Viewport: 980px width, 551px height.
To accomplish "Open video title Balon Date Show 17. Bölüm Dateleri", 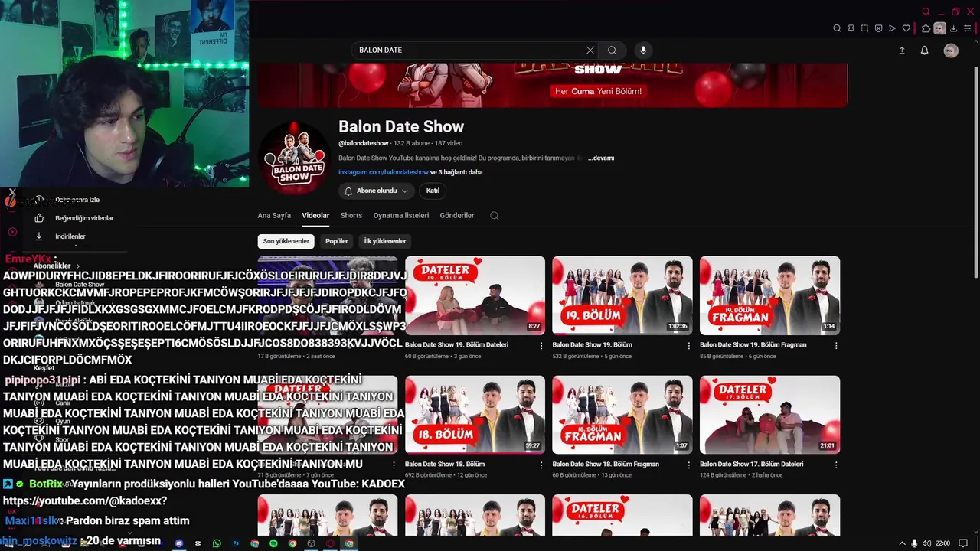I will pyautogui.click(x=751, y=465).
